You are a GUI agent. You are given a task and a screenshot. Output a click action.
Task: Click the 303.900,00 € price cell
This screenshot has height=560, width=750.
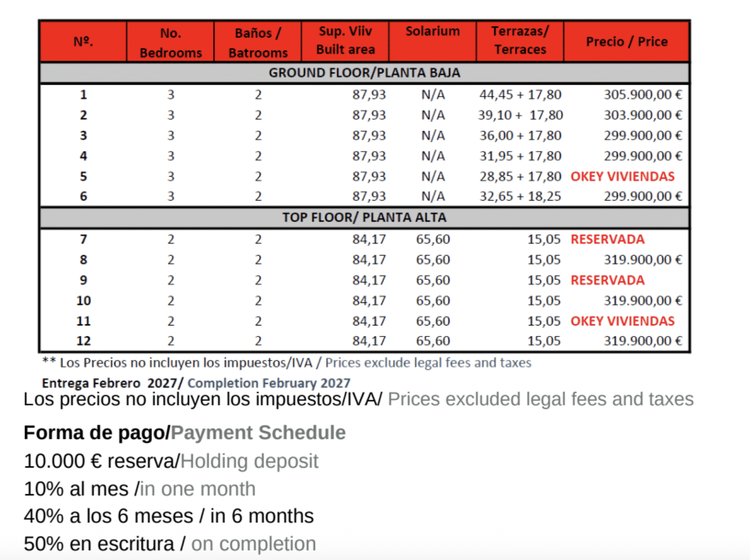[642, 115]
